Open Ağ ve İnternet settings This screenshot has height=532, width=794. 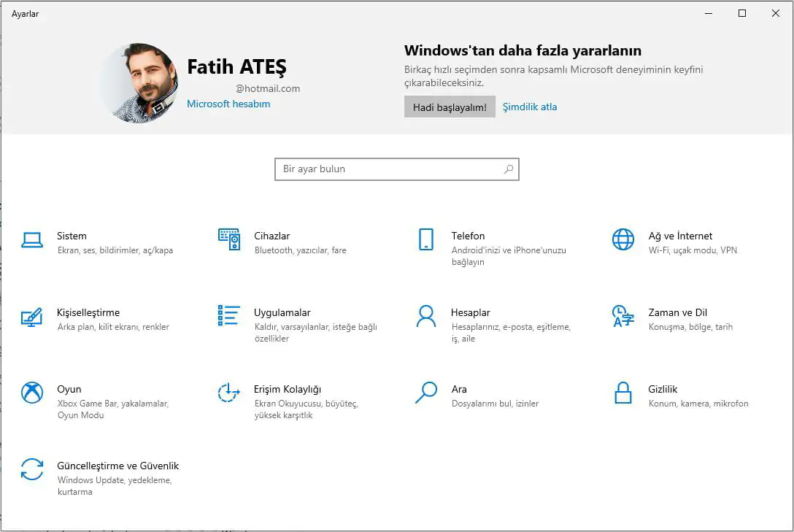tap(679, 236)
